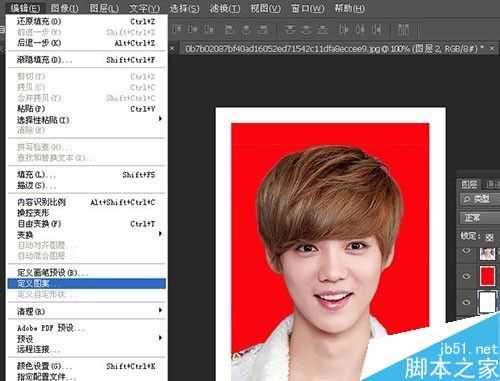Open the 正常 blend mode dropdown
Screen dimensions: 500x381
point(480,218)
